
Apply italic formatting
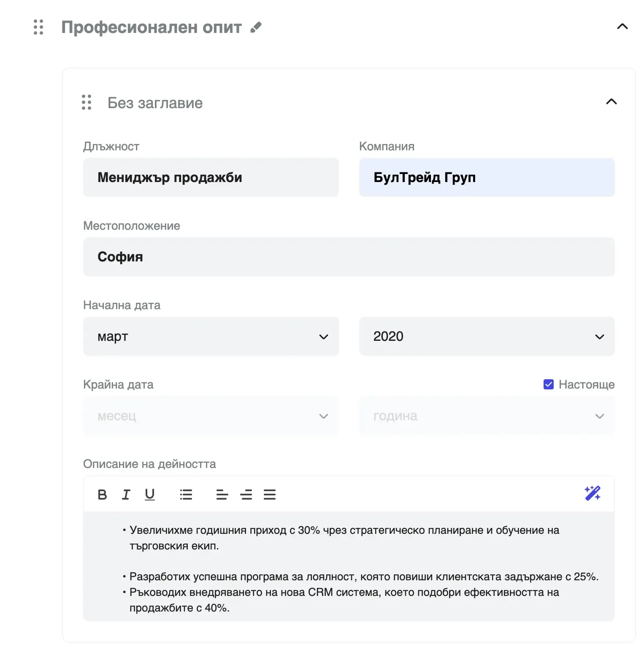[126, 494]
